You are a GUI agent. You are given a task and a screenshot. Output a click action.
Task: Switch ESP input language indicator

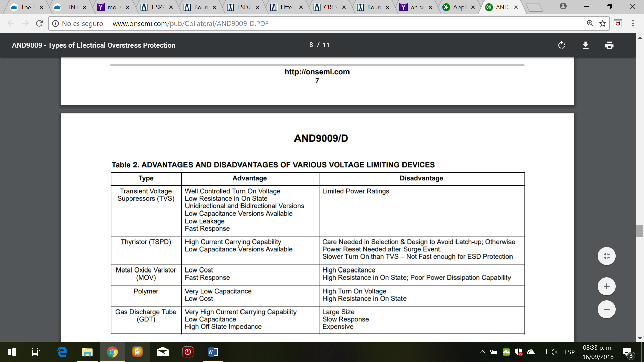570,352
